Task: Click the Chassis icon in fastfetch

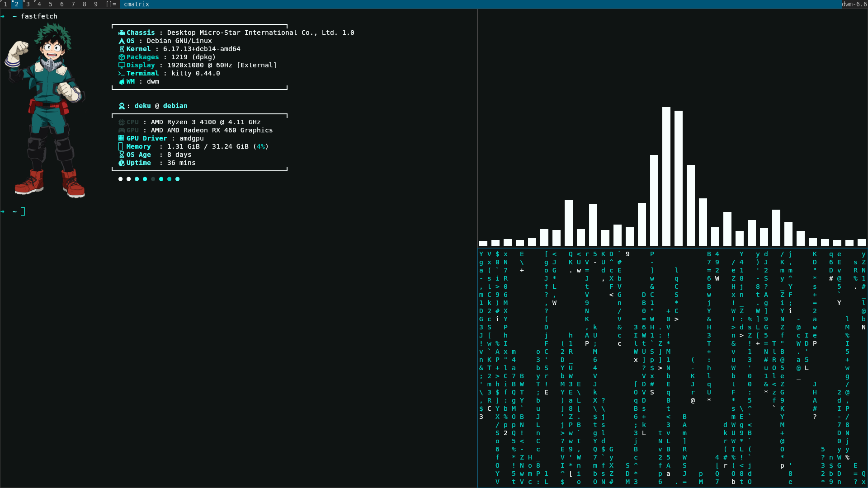Action: [122, 33]
